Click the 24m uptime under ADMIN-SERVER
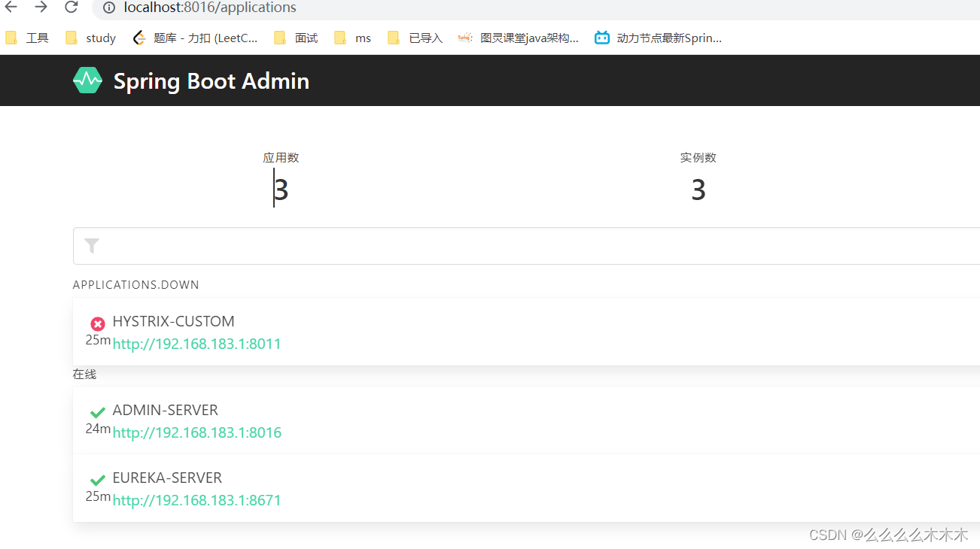This screenshot has height=549, width=980. pos(98,429)
